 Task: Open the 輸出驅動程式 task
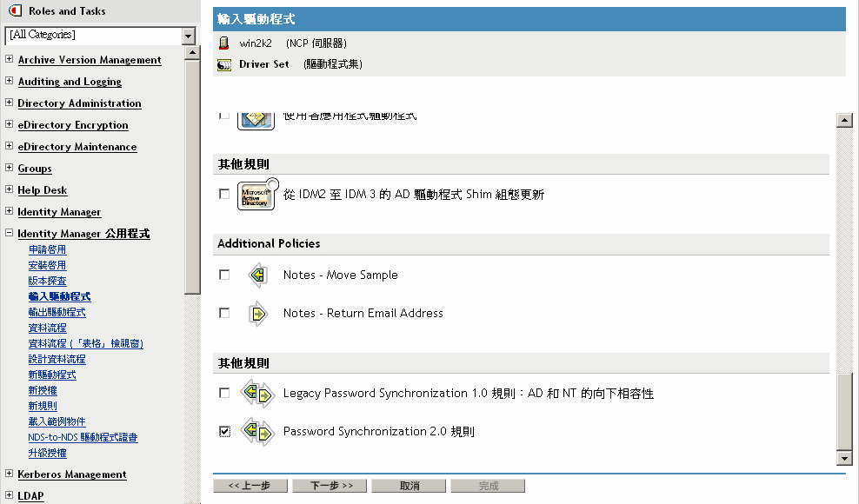pyautogui.click(x=57, y=312)
